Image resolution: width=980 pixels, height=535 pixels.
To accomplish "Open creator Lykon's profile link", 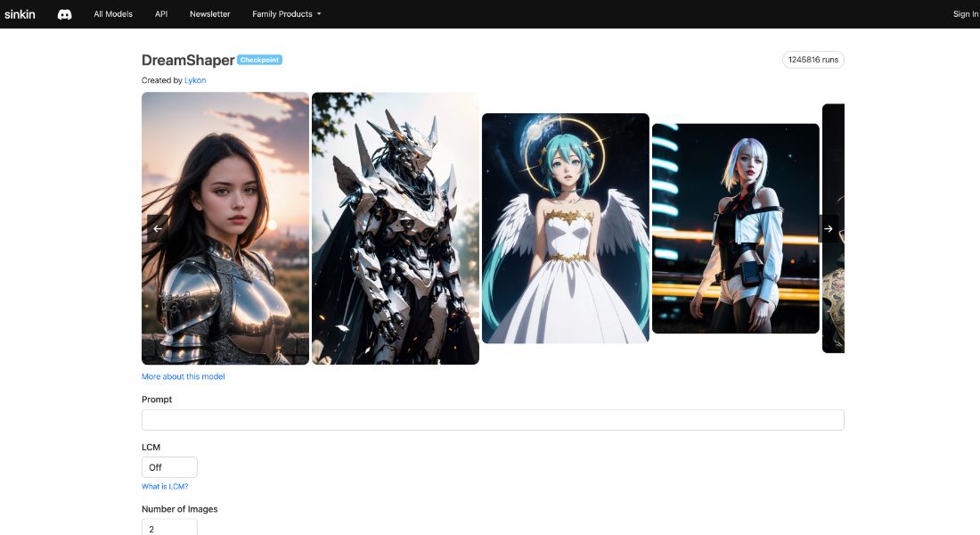I will [195, 80].
